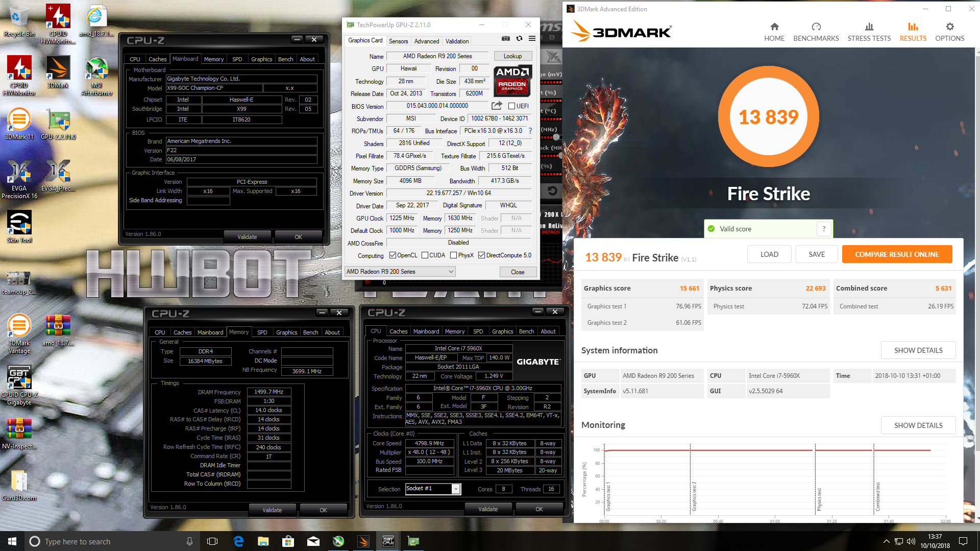Click the Graphics score value 15 661
Image resolution: width=980 pixels, height=551 pixels.
(x=689, y=289)
